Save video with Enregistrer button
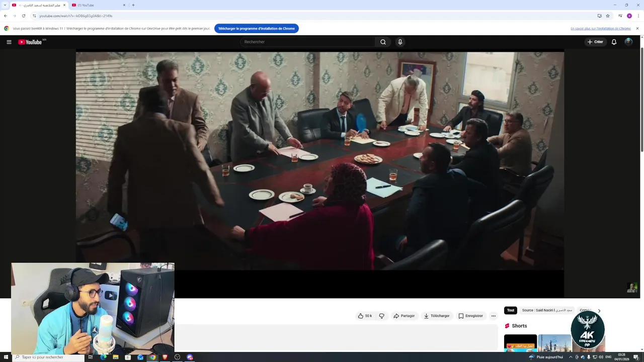Image resolution: width=644 pixels, height=362 pixels. (x=471, y=316)
